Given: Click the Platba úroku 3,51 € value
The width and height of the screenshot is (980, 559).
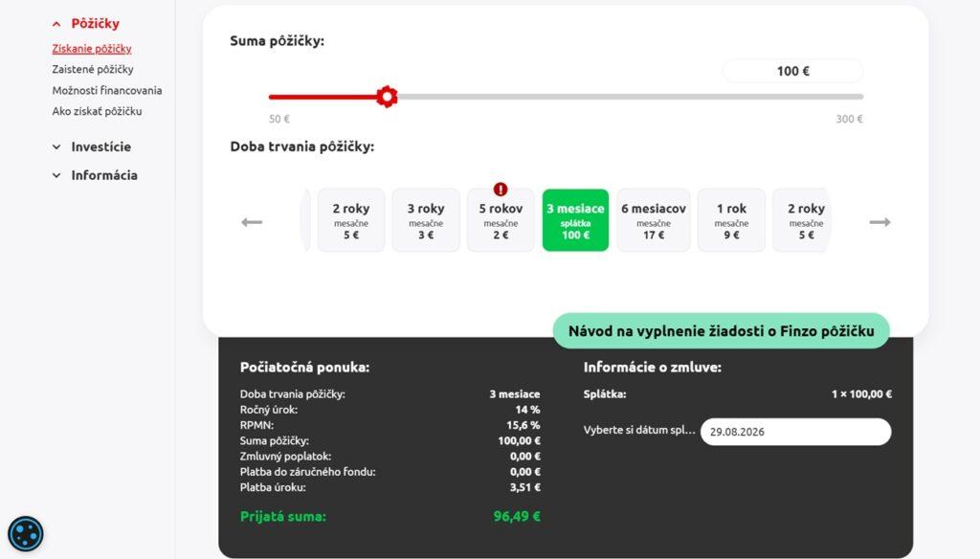Looking at the screenshot, I should pos(525,487).
